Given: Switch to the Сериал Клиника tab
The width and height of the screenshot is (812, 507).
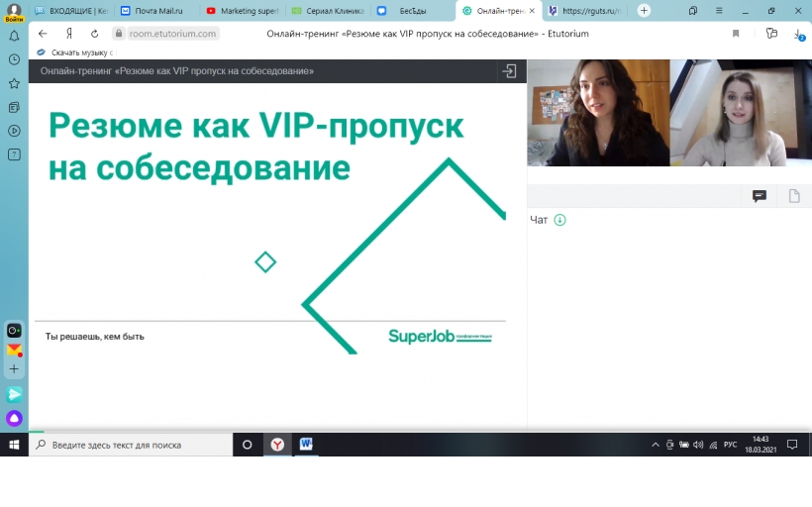Looking at the screenshot, I should pos(328,10).
